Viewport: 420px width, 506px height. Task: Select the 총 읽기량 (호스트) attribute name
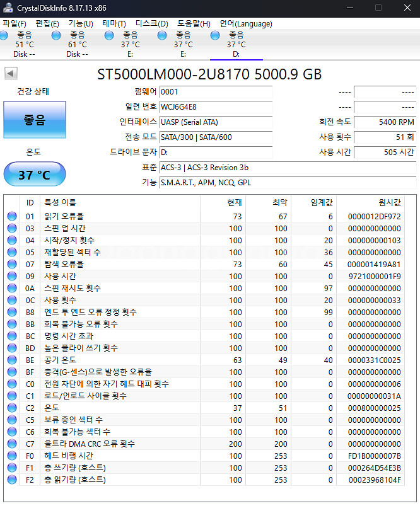pyautogui.click(x=75, y=480)
